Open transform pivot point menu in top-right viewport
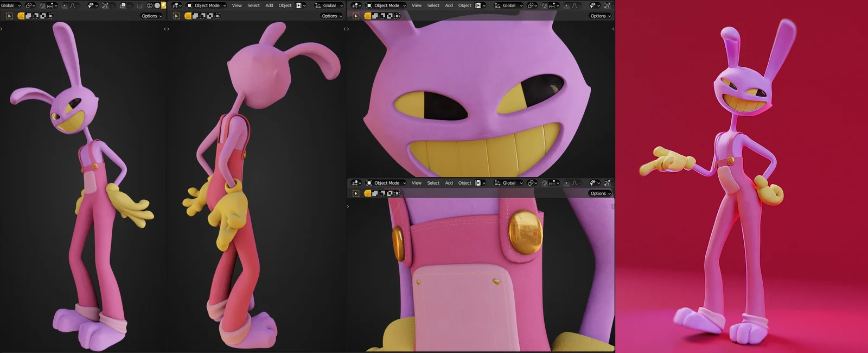Viewport: 868px width, 353px height. coord(532,5)
